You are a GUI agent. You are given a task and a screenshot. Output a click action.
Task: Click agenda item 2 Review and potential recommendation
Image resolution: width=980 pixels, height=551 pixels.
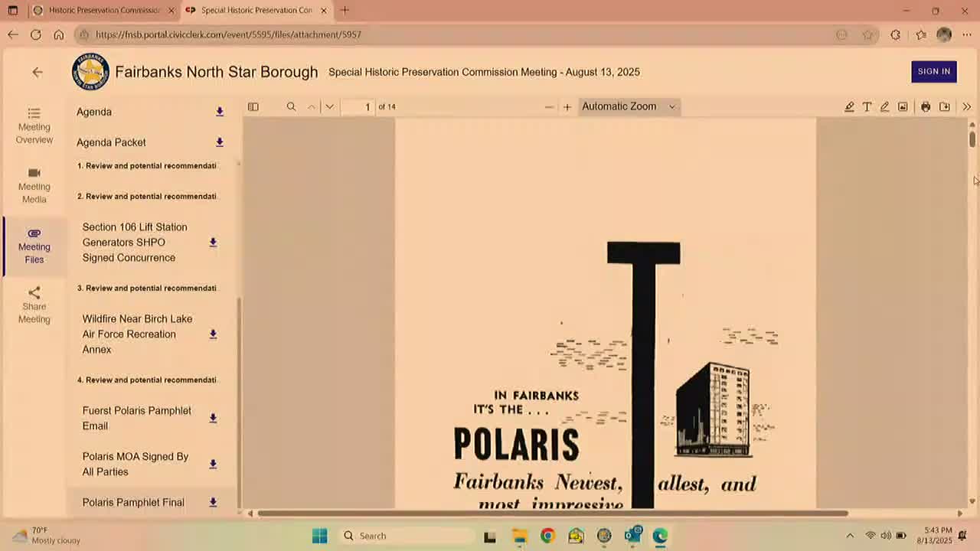point(147,197)
